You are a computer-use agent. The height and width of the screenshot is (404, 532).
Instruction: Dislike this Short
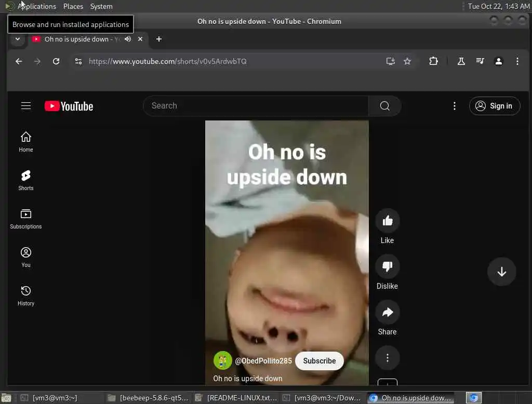387,266
